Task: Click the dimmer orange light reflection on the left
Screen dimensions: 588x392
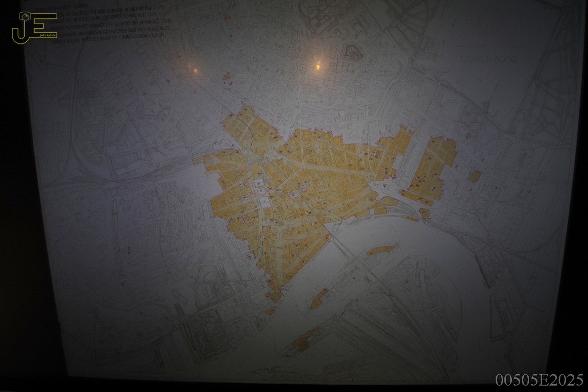Action: point(195,70)
